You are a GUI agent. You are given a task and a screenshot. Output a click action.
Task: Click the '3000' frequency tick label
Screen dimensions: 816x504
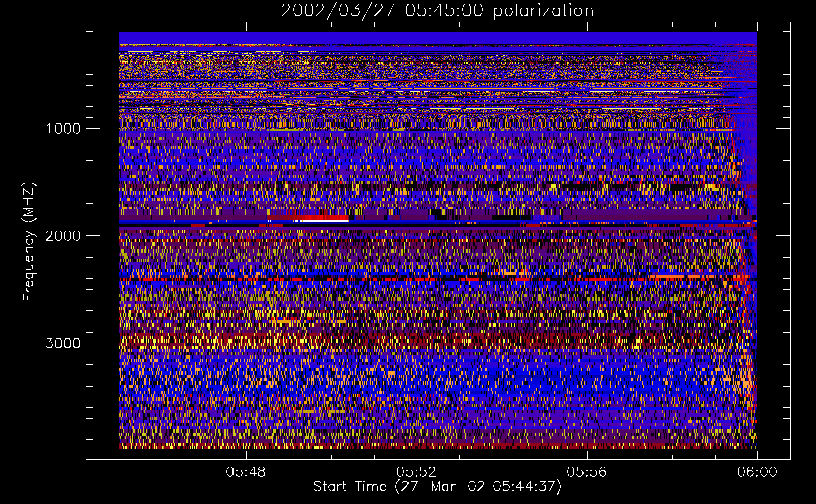tap(63, 343)
